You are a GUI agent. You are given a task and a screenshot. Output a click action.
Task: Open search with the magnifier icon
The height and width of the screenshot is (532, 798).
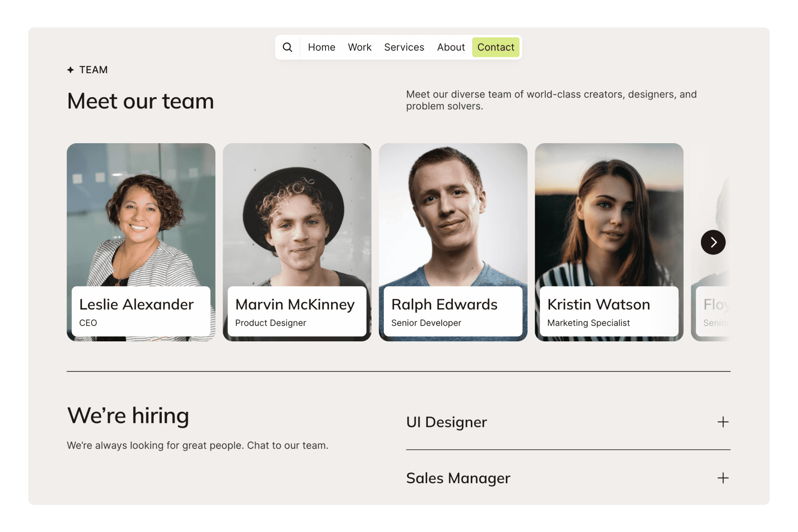coord(287,47)
